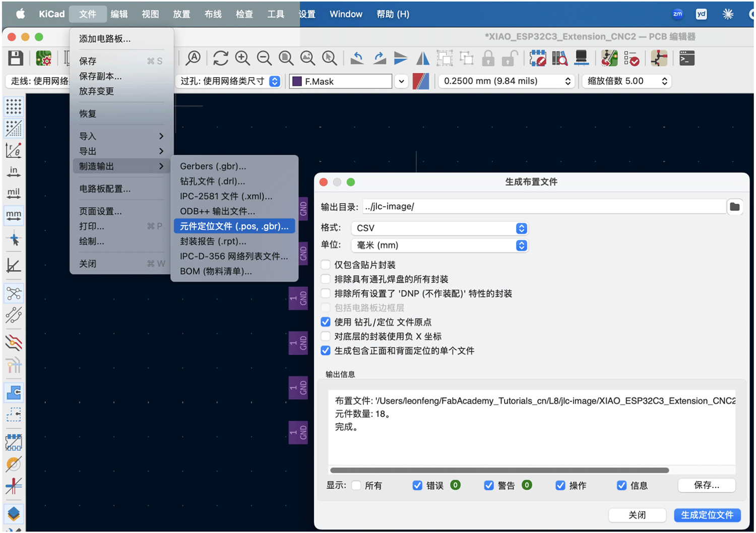Click the Zoom Out magnifier icon
Screen dimensions: 756x533
[264, 58]
